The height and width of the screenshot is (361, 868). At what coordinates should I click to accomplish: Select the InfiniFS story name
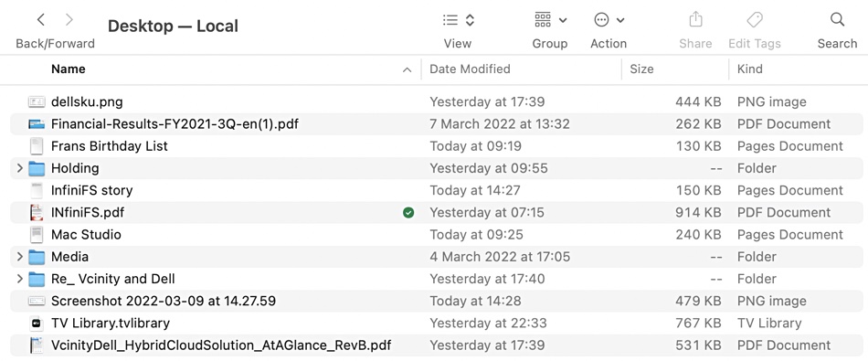pyautogui.click(x=92, y=190)
